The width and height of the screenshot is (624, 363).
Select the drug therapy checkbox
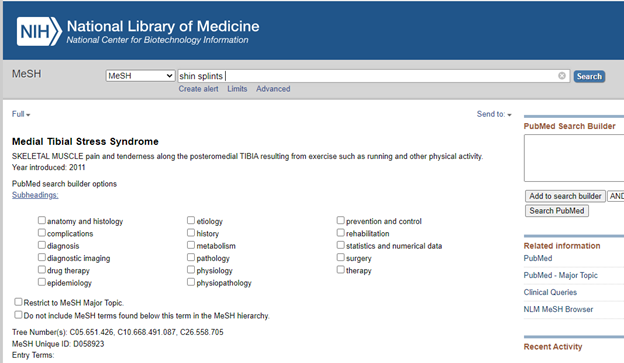[x=42, y=269]
